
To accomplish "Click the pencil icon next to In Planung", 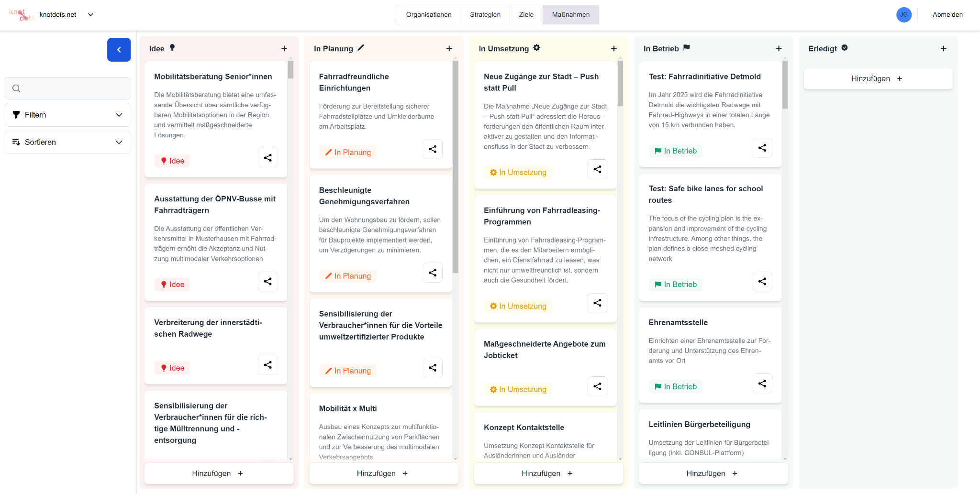I will coord(361,48).
